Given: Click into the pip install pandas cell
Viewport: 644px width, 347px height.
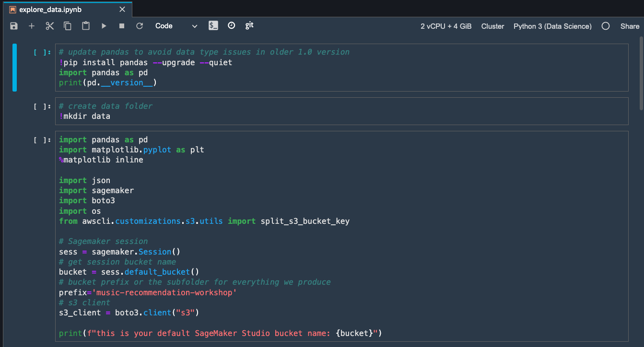Looking at the screenshot, I should 341,68.
